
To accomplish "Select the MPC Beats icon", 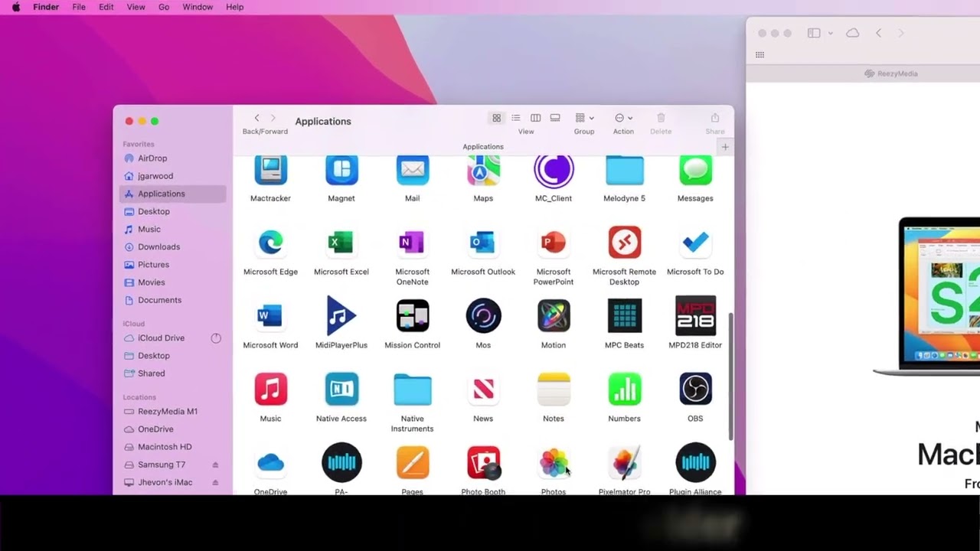I will (x=625, y=316).
